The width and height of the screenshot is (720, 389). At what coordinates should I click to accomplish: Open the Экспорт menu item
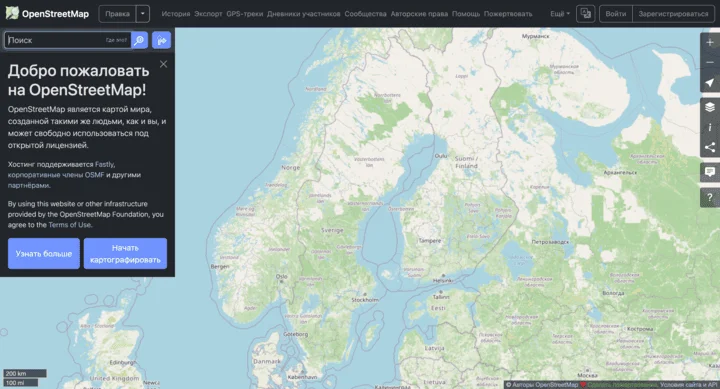coord(208,14)
